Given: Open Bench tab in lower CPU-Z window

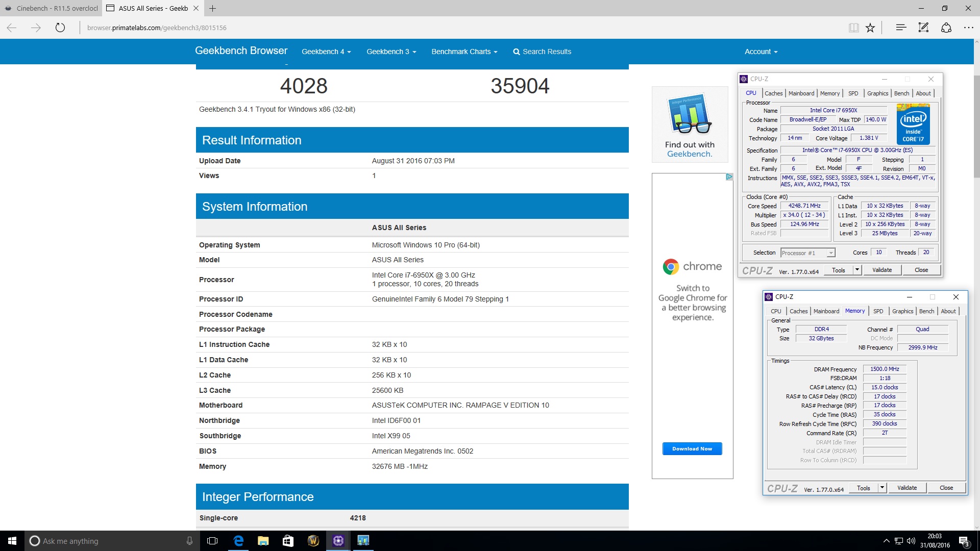Looking at the screenshot, I should coord(926,311).
